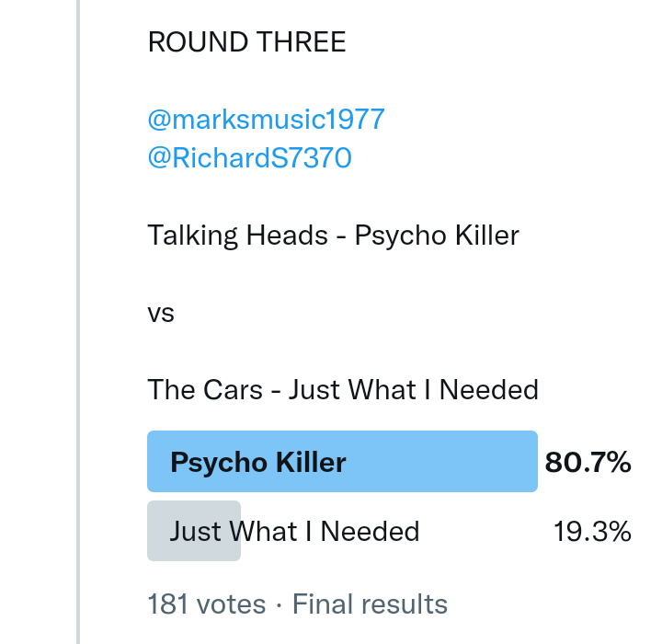Click Just What I Needed in tweet text
Image resolution: width=662 pixels, height=644 pixels.
(x=414, y=390)
